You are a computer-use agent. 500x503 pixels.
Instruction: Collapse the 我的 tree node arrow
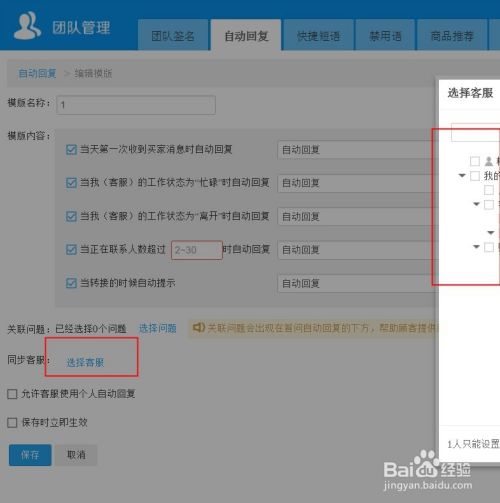click(462, 175)
